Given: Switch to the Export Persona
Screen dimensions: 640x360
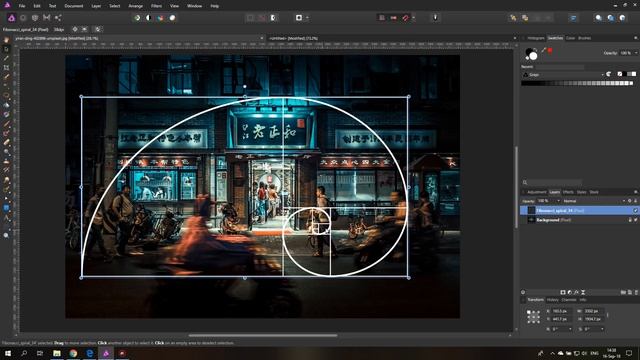Looking at the screenshot, I should (x=58, y=18).
